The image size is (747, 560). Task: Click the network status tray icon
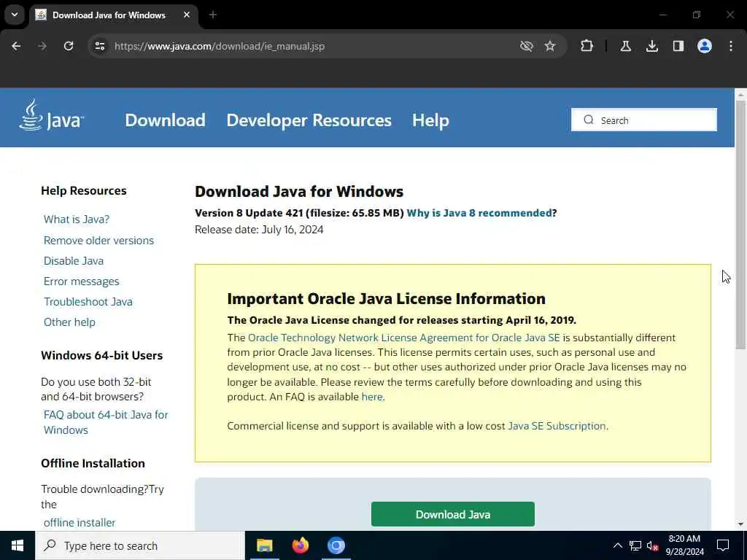click(635, 545)
